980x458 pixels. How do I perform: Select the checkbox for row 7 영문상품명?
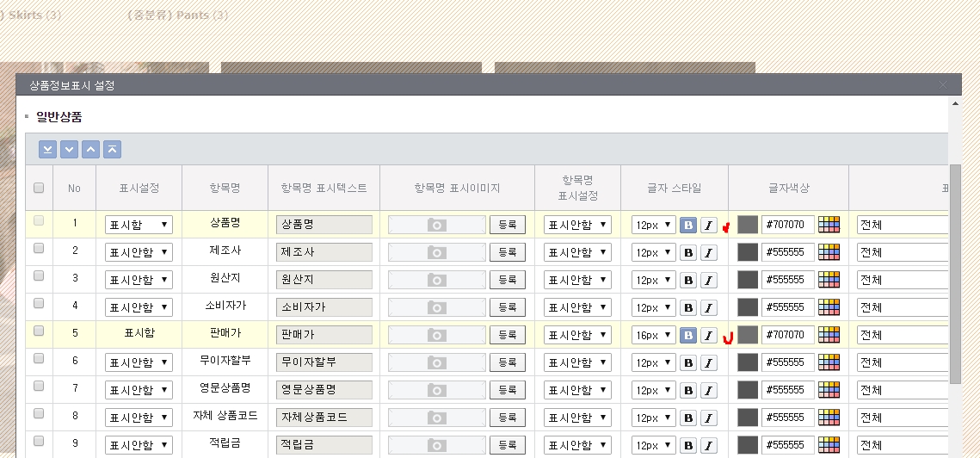click(x=39, y=387)
